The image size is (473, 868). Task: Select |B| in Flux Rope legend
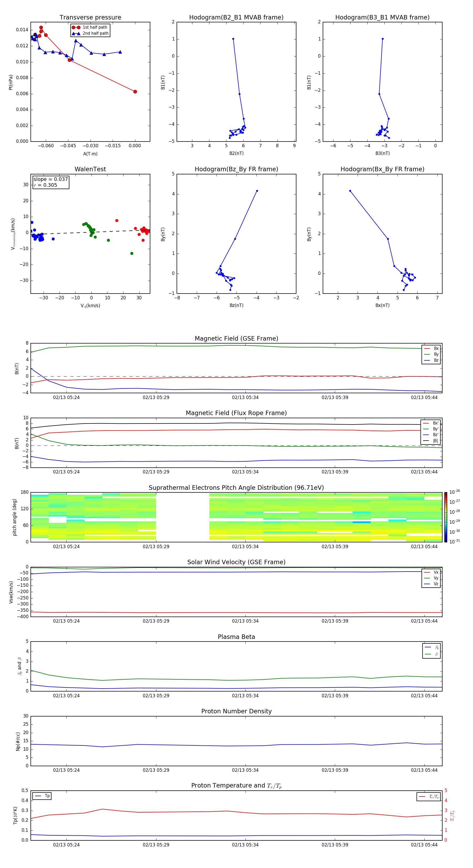pos(431,441)
